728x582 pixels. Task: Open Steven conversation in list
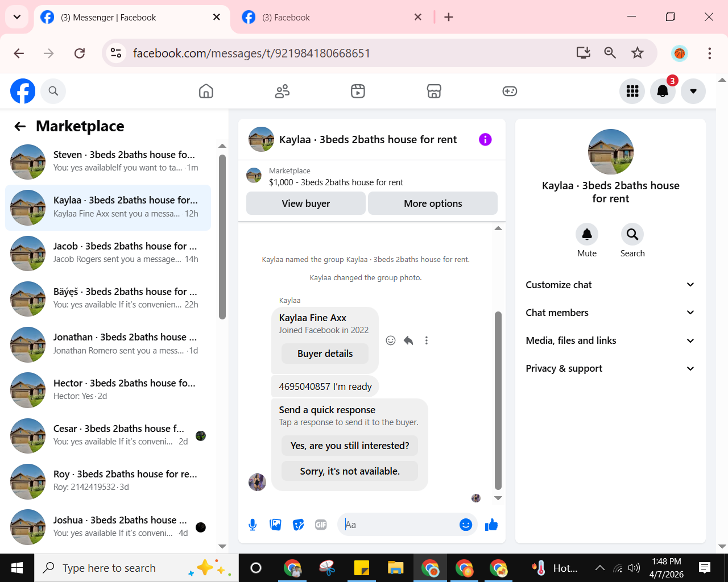click(108, 161)
